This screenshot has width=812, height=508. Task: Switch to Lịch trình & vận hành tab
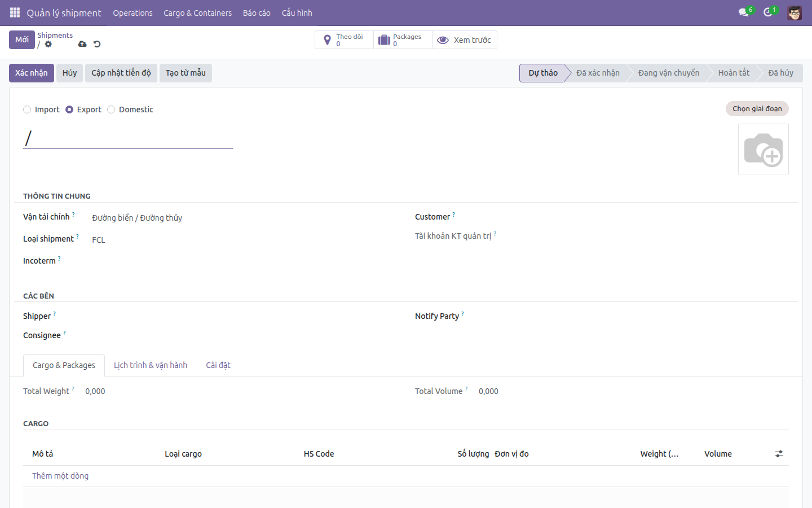(151, 365)
